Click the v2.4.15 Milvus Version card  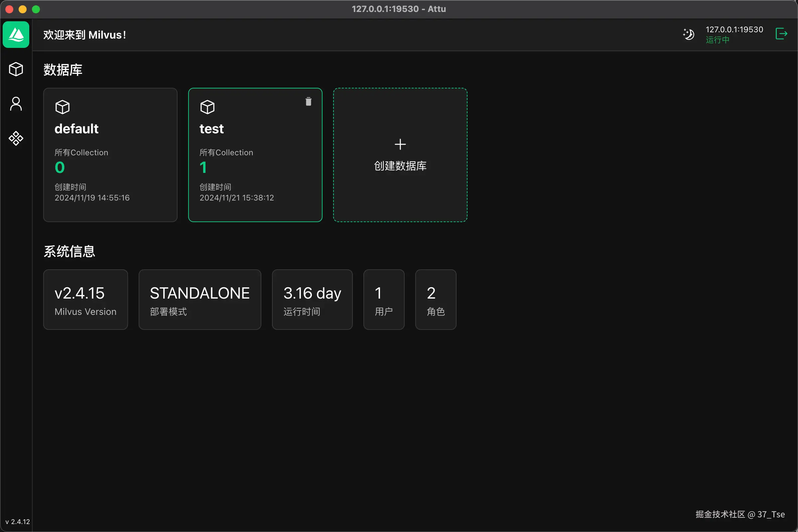point(85,300)
